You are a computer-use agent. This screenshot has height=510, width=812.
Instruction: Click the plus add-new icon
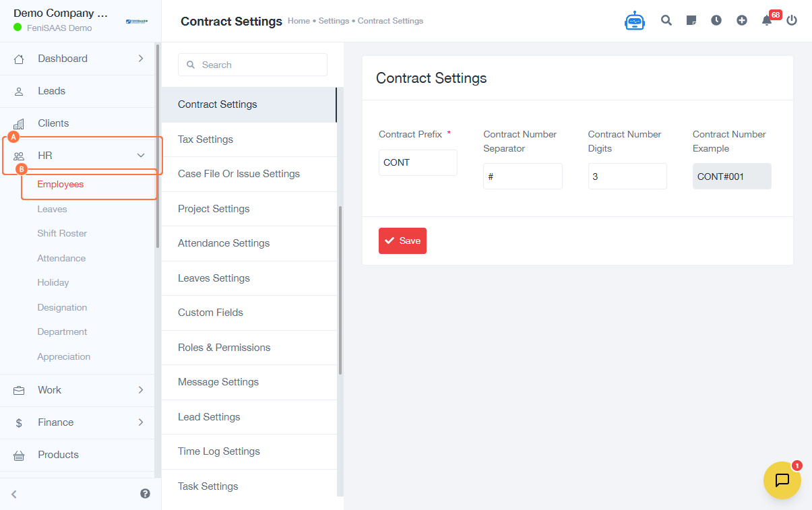(x=741, y=20)
